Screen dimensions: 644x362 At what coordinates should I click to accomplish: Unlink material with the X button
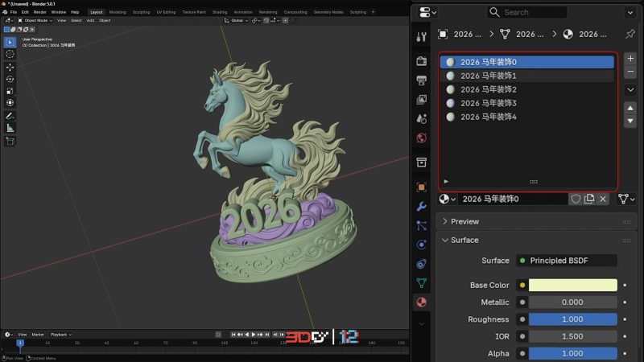point(602,199)
